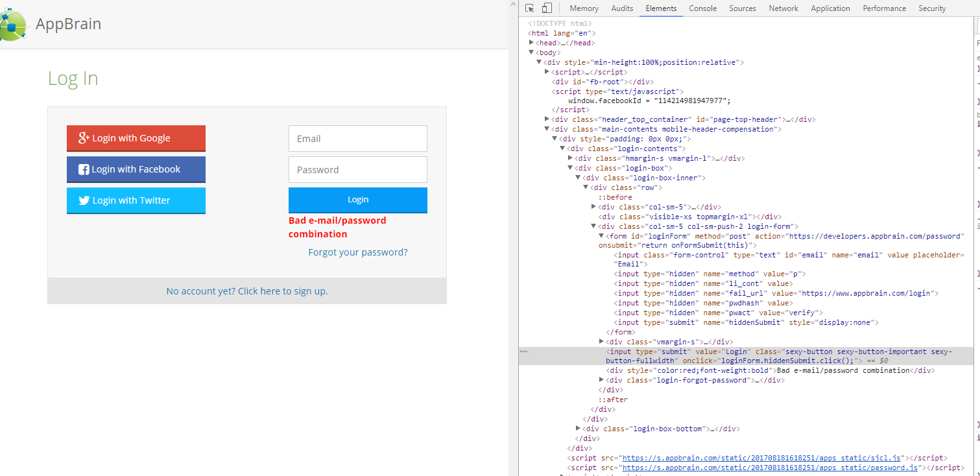Select the pwdhash hidden input line
Screen dimensions: 980x476
(704, 303)
